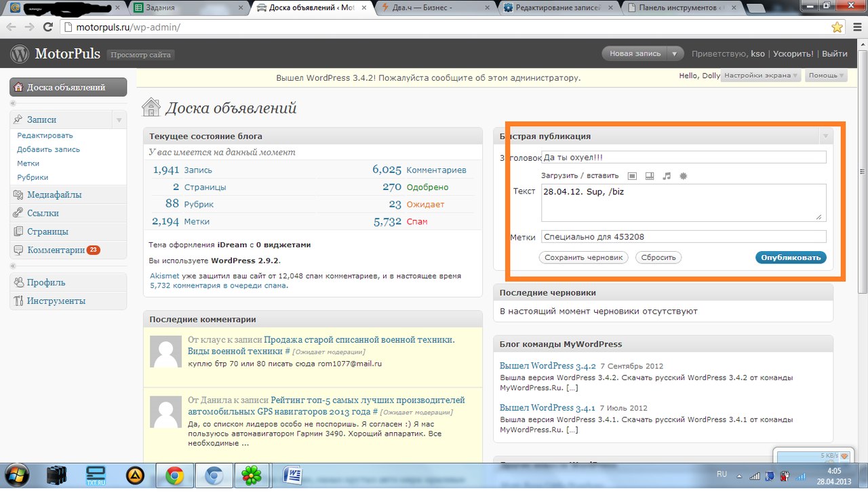Click the Опубликовать button
Viewport: 868px width, 492px height.
coord(791,258)
